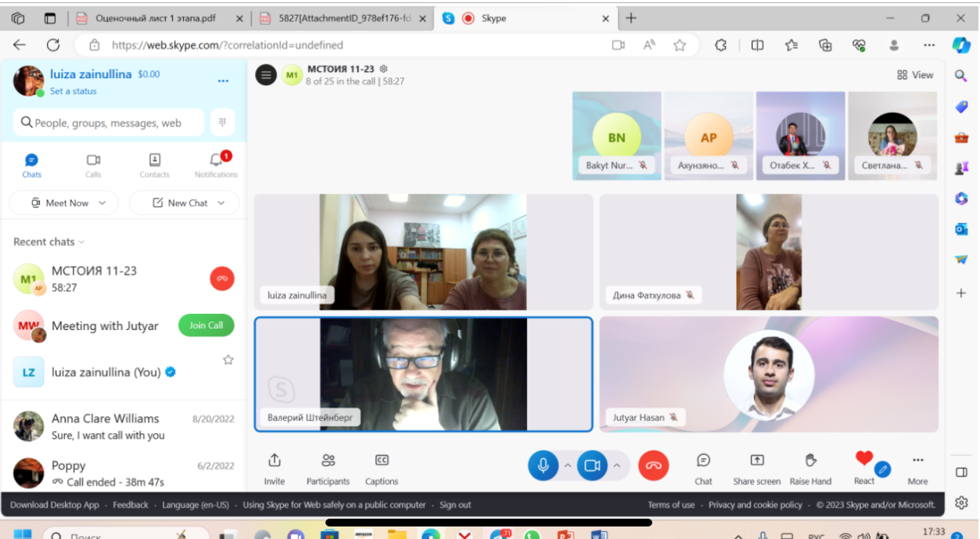The image size is (980, 539).
Task: Open the Word icon in the taskbar
Action: click(x=599, y=535)
